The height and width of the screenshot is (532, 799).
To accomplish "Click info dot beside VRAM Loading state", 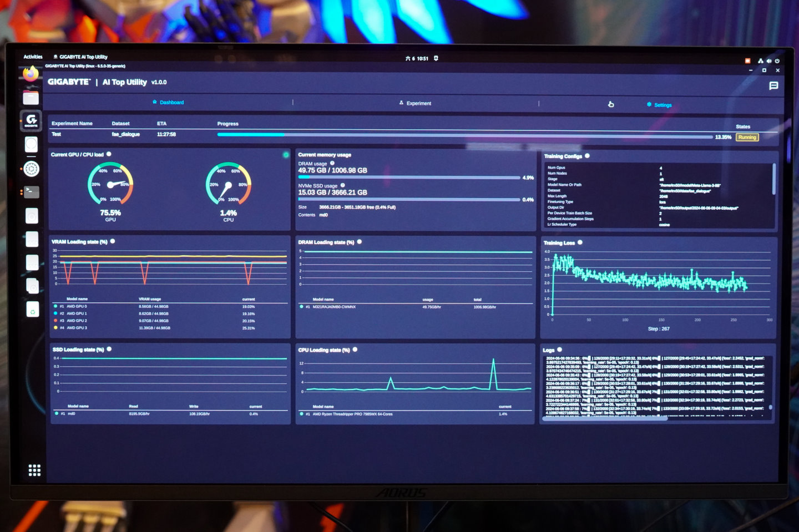I will (113, 241).
